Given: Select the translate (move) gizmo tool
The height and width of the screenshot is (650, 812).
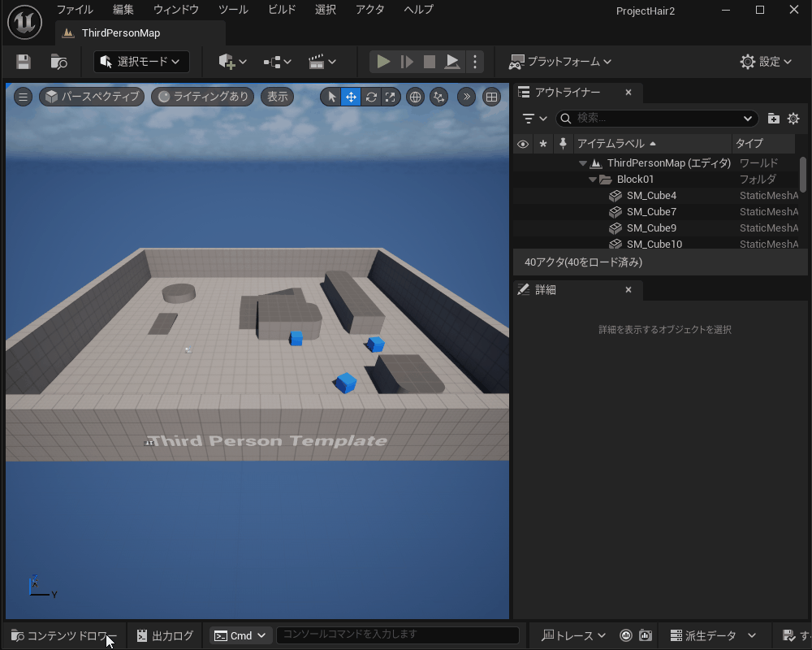Looking at the screenshot, I should (351, 97).
